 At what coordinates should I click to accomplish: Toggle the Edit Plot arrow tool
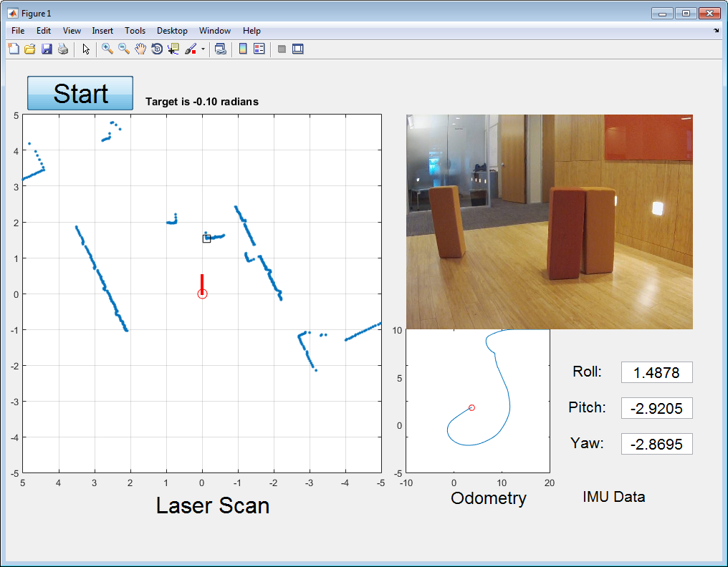86,49
